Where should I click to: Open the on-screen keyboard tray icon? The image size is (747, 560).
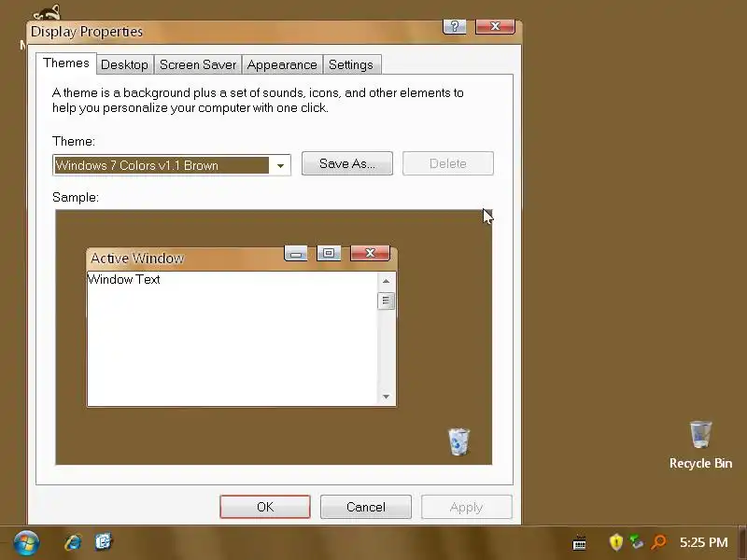[579, 542]
